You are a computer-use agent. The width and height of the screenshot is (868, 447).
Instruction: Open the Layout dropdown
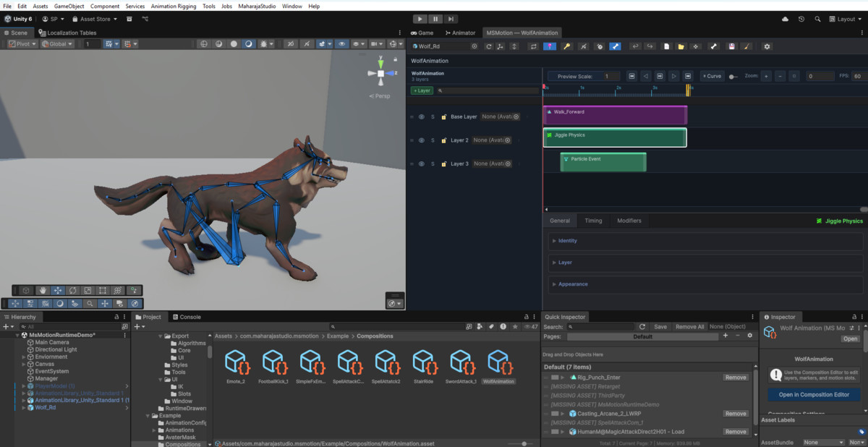[846, 19]
